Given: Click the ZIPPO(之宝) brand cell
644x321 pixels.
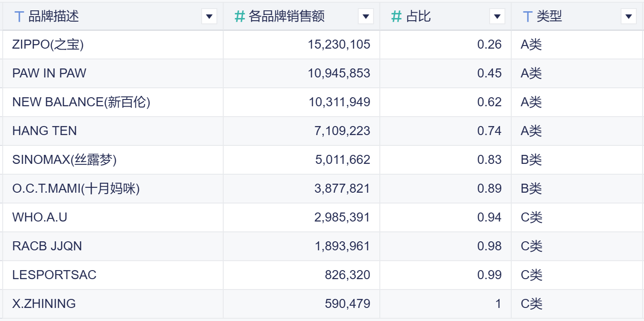Looking at the screenshot, I should pos(113,45).
